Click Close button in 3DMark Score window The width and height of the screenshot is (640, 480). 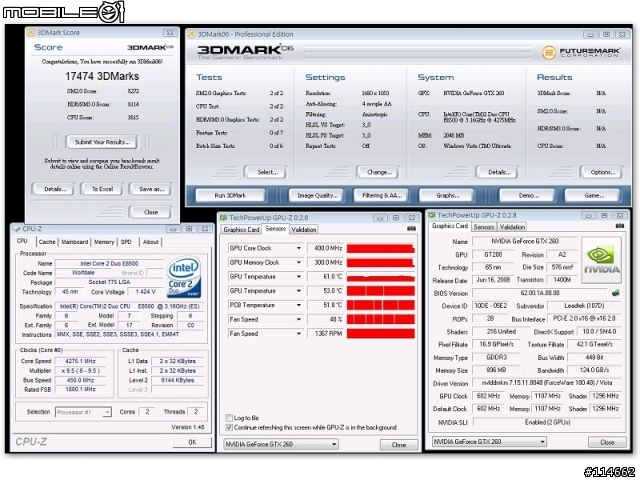coord(151,212)
